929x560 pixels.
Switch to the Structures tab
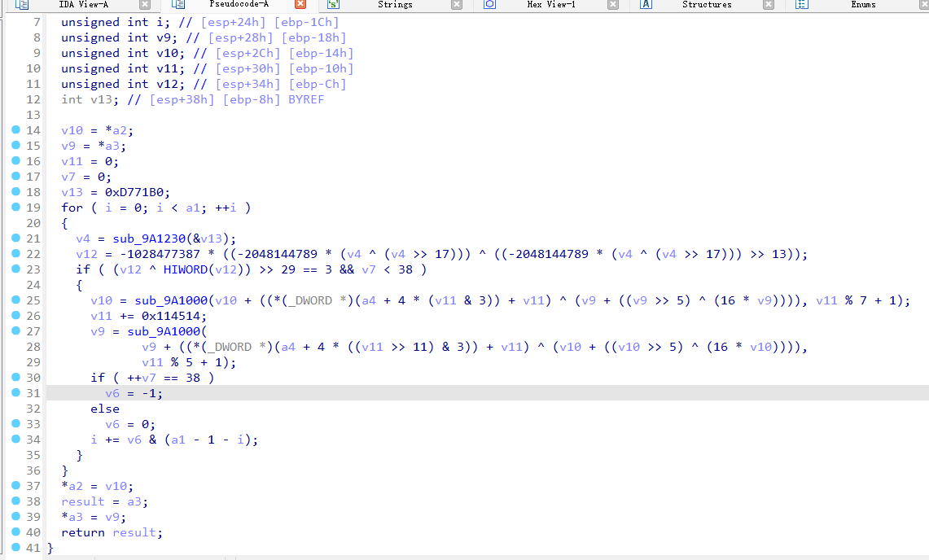coord(706,4)
